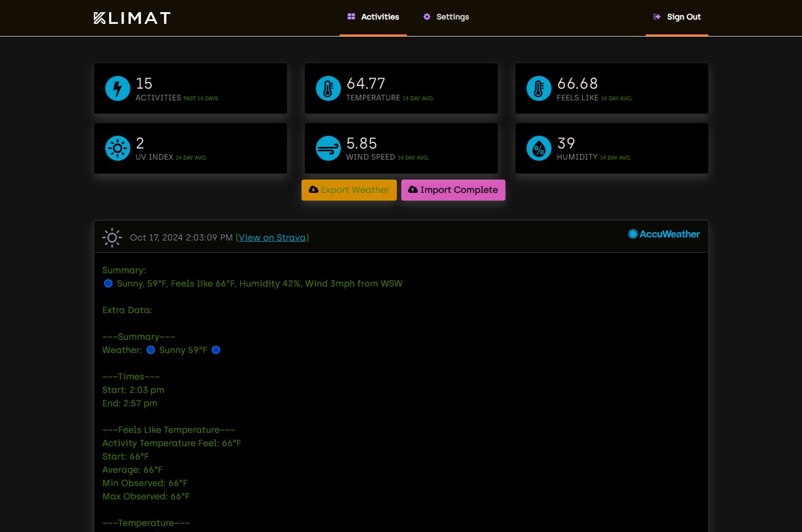Click the Temperature thermometer icon

328,88
